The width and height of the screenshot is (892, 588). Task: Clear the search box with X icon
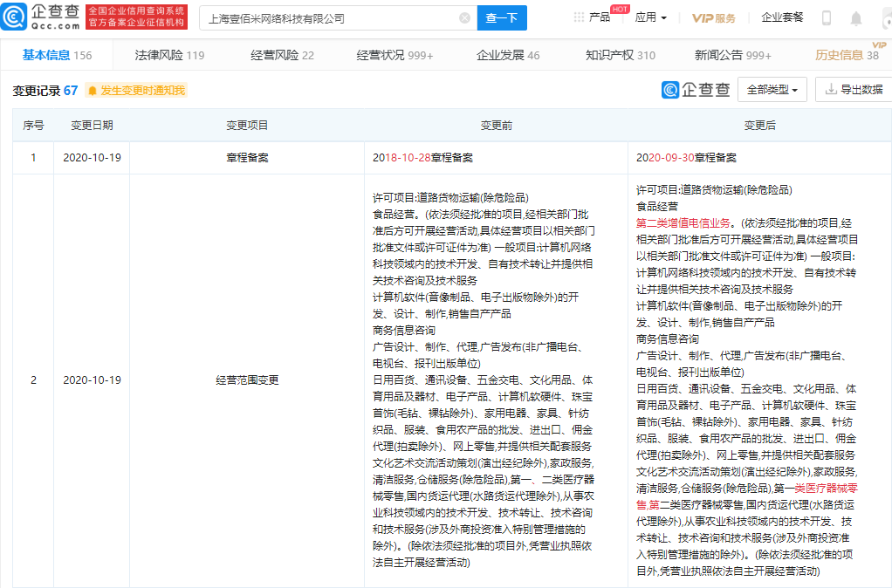pos(465,18)
